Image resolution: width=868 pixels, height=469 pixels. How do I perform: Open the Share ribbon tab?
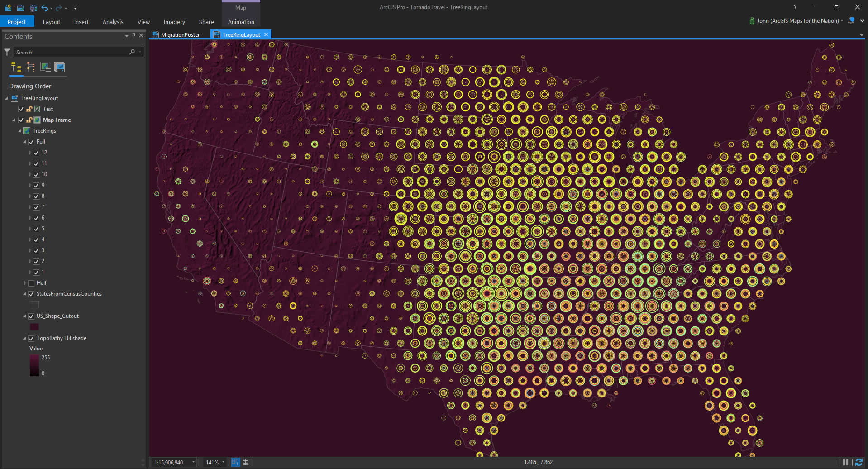click(206, 22)
